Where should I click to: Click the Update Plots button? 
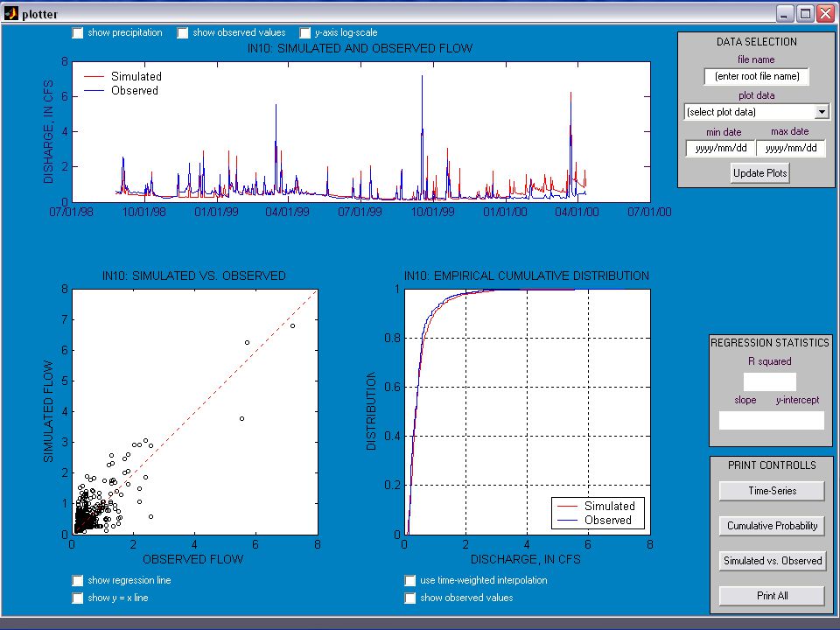point(760,173)
